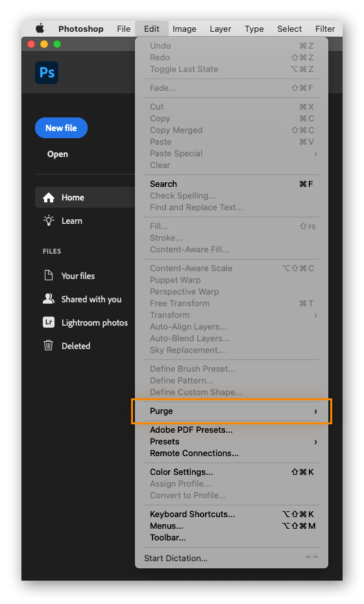
Task: Choose Search in Edit menu
Action: pyautogui.click(x=232, y=184)
